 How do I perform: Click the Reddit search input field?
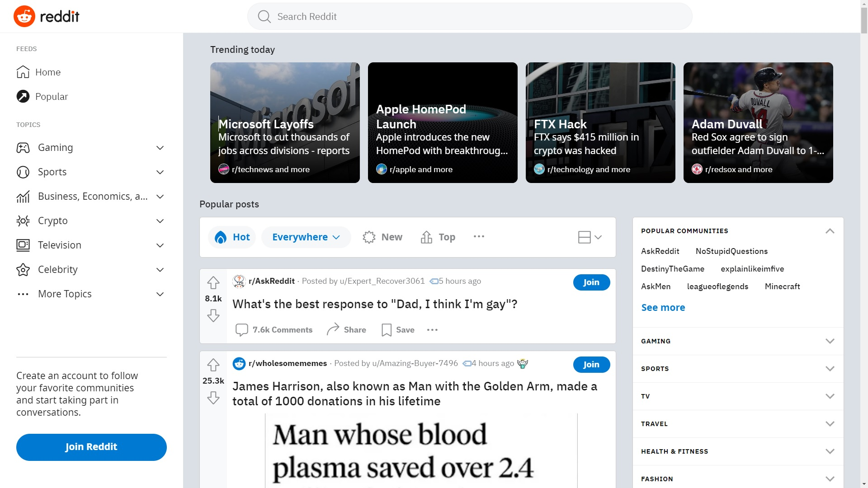pyautogui.click(x=470, y=16)
